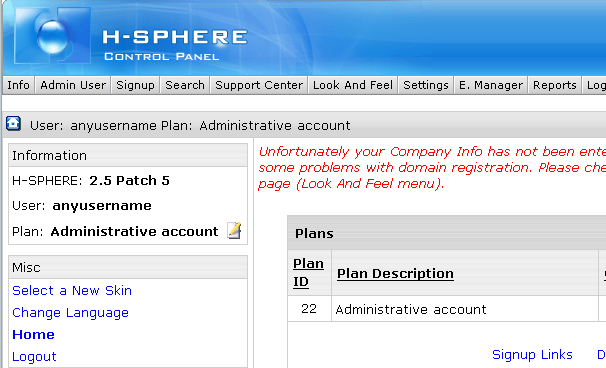This screenshot has width=606, height=368.
Task: Click the edit plan notepad icon
Action: tap(234, 231)
